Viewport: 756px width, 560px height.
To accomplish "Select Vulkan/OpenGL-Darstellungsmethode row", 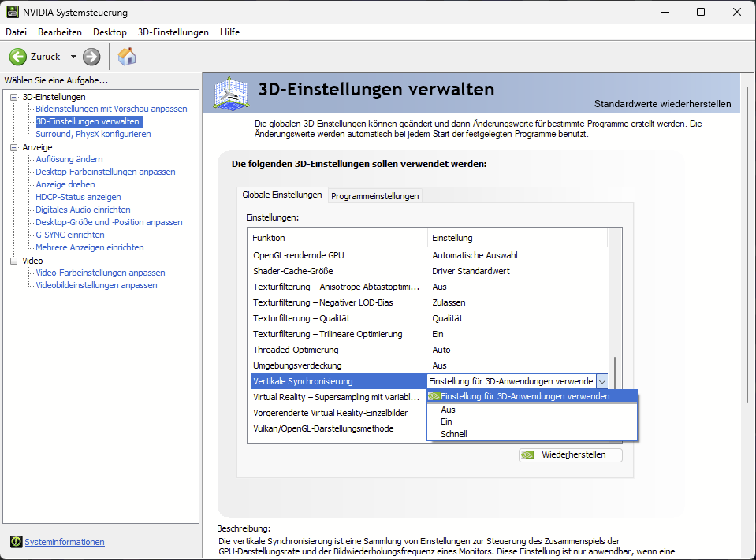I will [x=339, y=428].
